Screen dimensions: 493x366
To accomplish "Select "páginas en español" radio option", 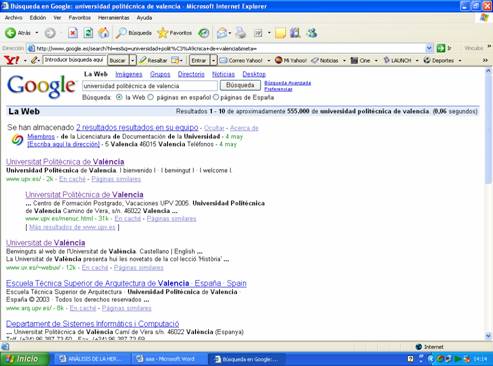I will coord(150,97).
